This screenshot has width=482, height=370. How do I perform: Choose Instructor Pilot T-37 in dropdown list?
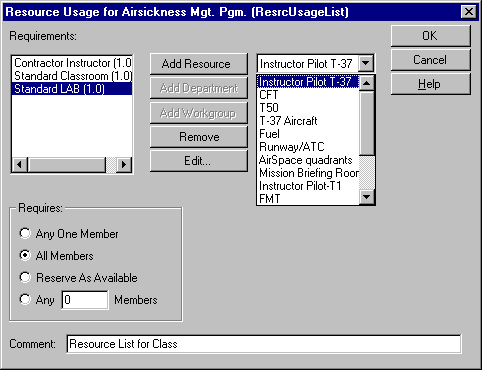coord(308,82)
